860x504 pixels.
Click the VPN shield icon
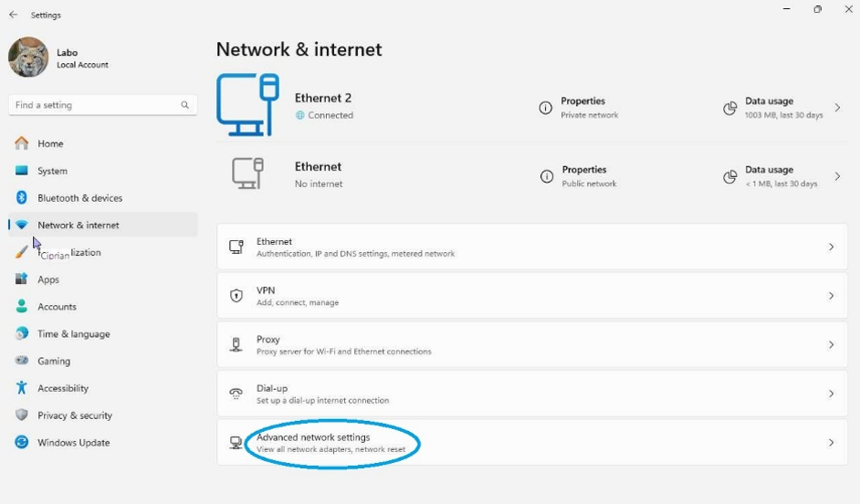tap(236, 296)
